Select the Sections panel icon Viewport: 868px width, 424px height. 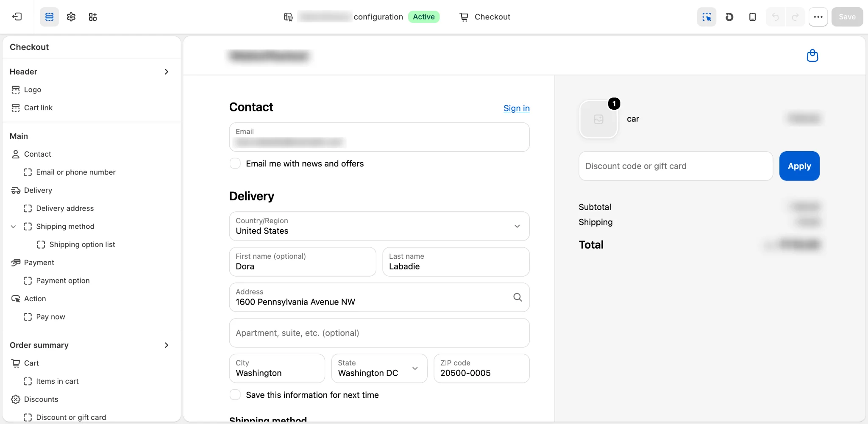(x=50, y=17)
